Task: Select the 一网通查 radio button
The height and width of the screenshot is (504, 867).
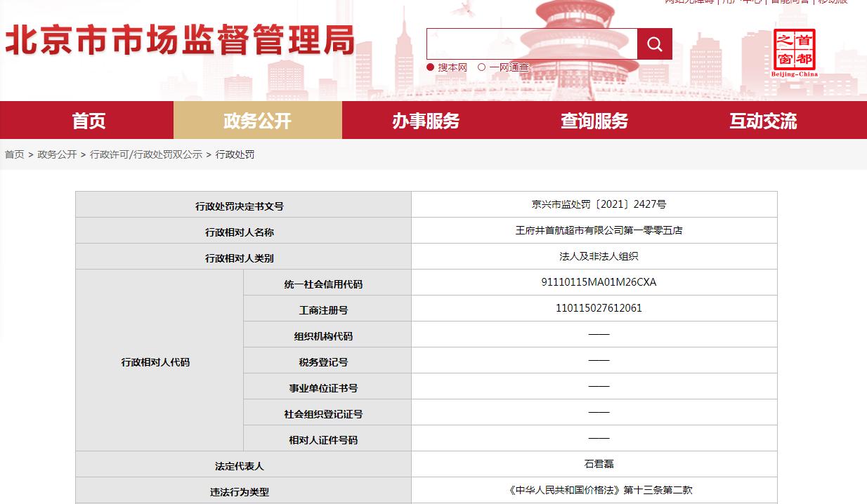Action: [483, 67]
